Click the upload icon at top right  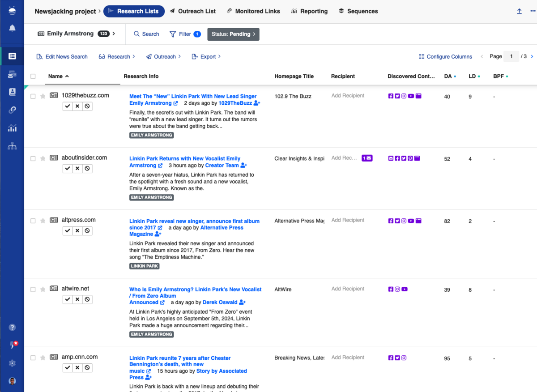click(519, 11)
